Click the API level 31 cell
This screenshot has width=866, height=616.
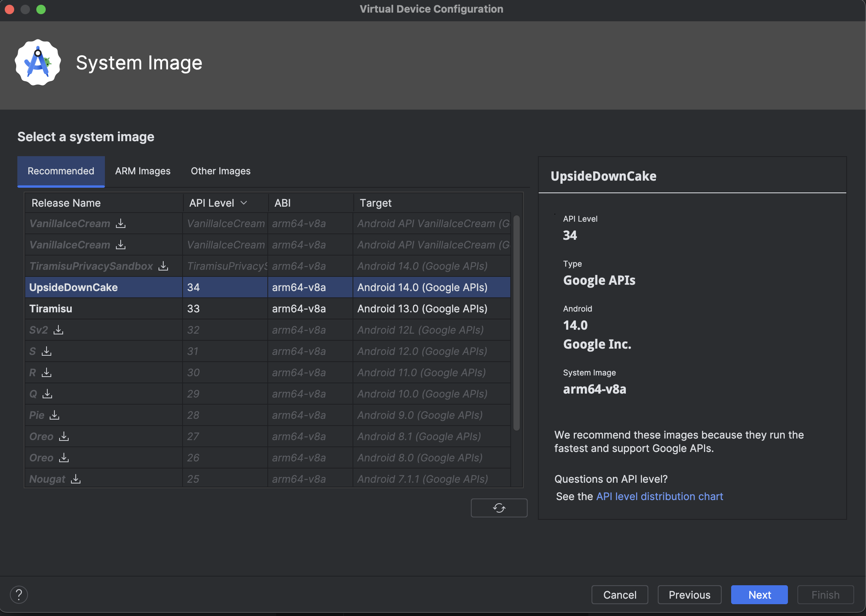tap(225, 351)
